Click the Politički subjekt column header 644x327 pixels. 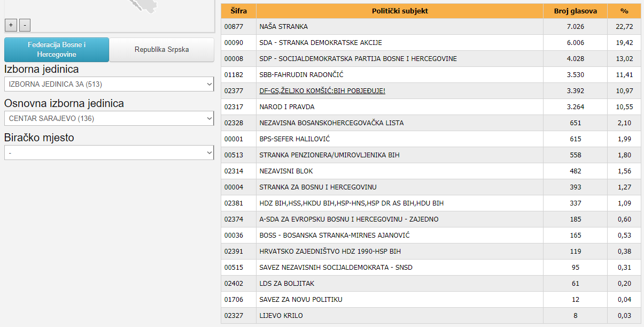coord(400,11)
